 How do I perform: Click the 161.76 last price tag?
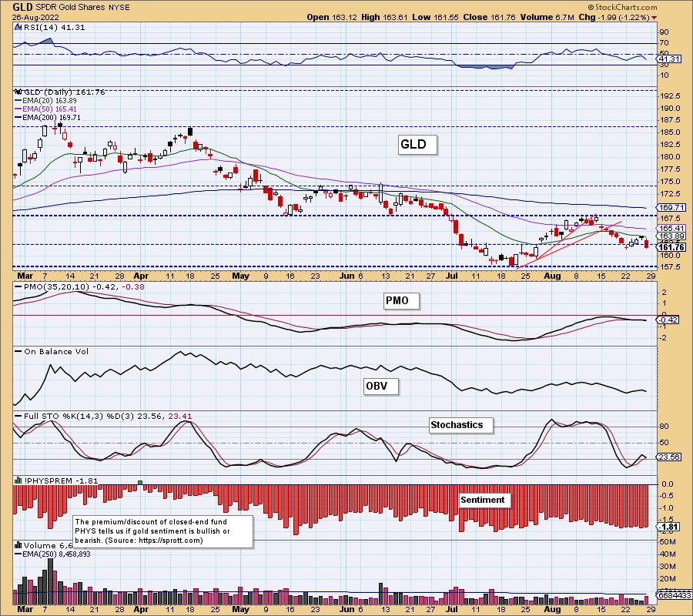671,247
